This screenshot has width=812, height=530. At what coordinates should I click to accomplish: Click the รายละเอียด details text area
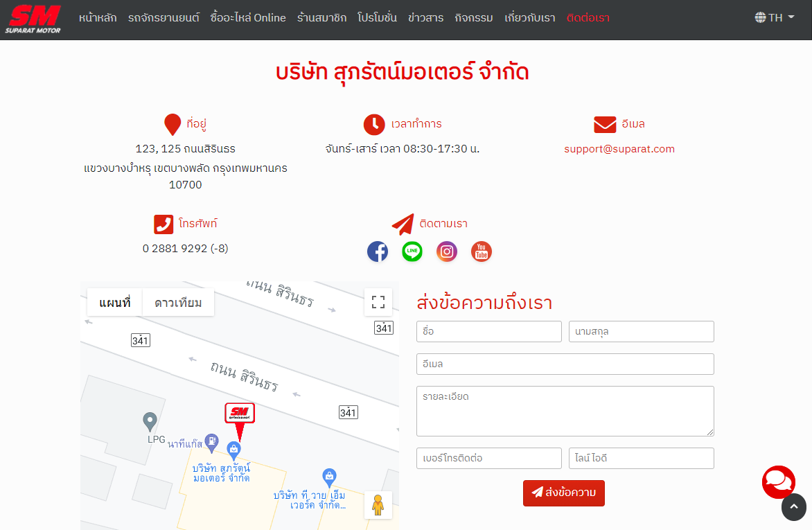coord(565,411)
